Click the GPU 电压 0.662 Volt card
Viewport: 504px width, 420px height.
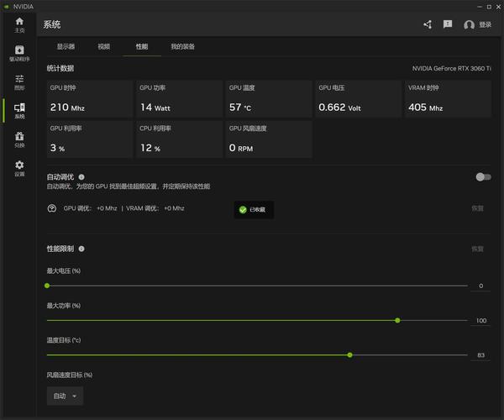tap(359, 99)
